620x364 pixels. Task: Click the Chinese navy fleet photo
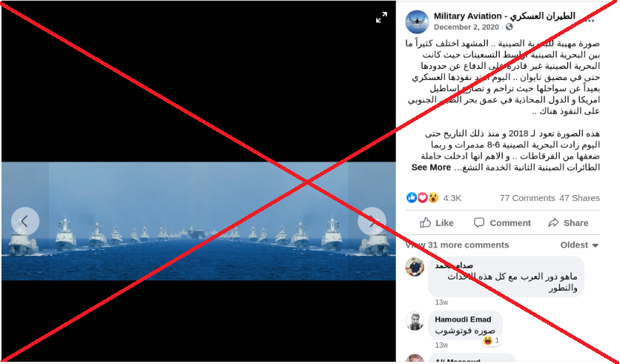[x=199, y=221]
